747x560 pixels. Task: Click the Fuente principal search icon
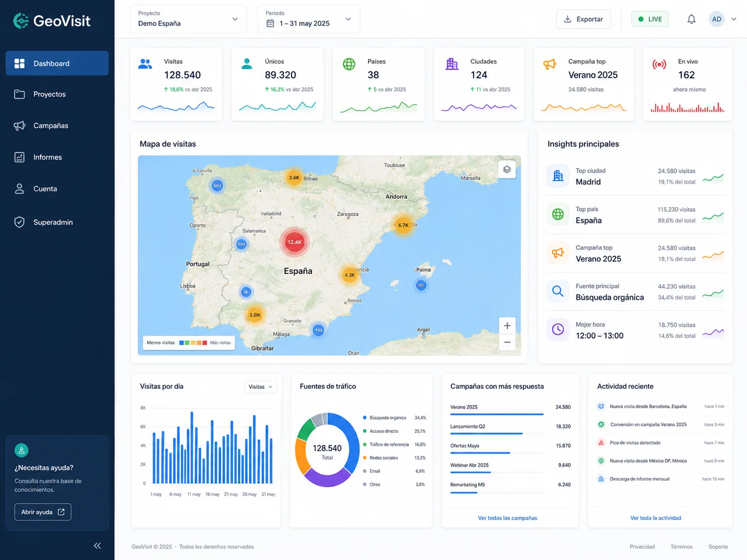point(558,291)
